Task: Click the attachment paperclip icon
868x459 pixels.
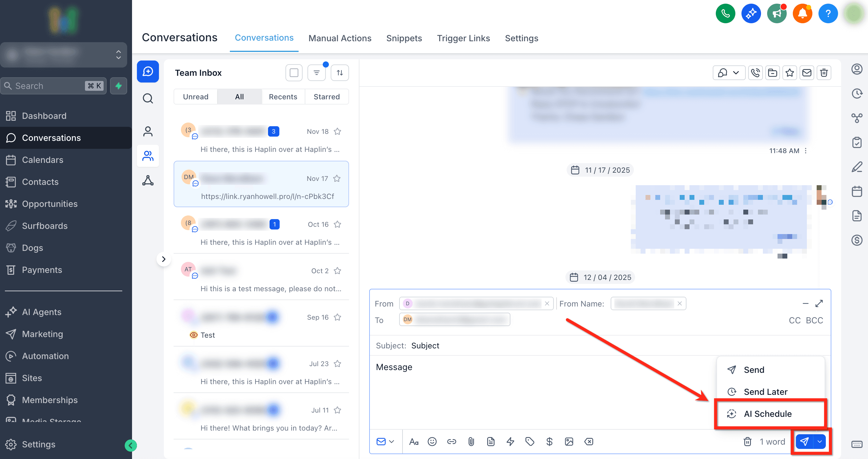Action: point(471,442)
